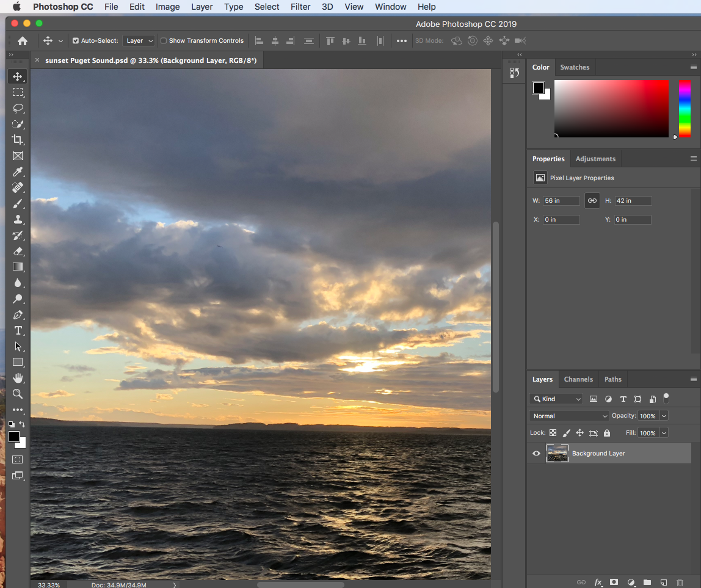Enable Show Transform Controls checkbox

pos(164,41)
